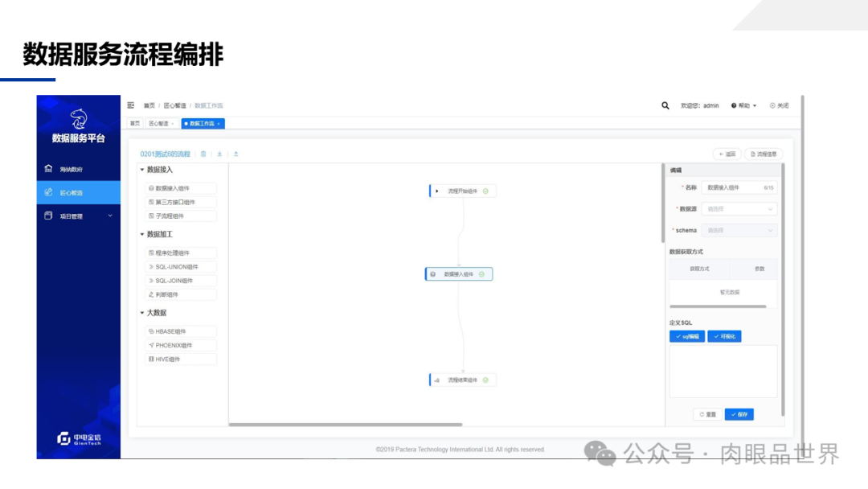Open 海纳数府 in the sidebar

[79, 170]
